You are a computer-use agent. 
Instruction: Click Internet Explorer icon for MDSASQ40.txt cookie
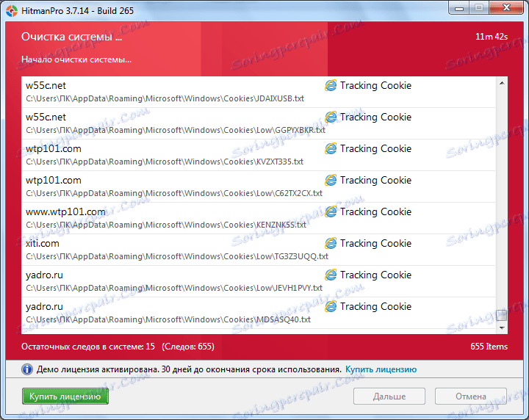point(331,307)
